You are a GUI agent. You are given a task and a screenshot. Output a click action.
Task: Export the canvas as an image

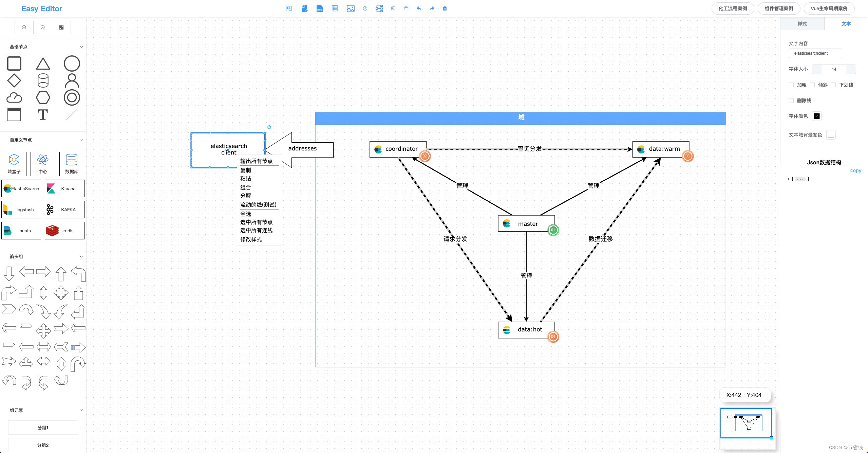pos(350,8)
